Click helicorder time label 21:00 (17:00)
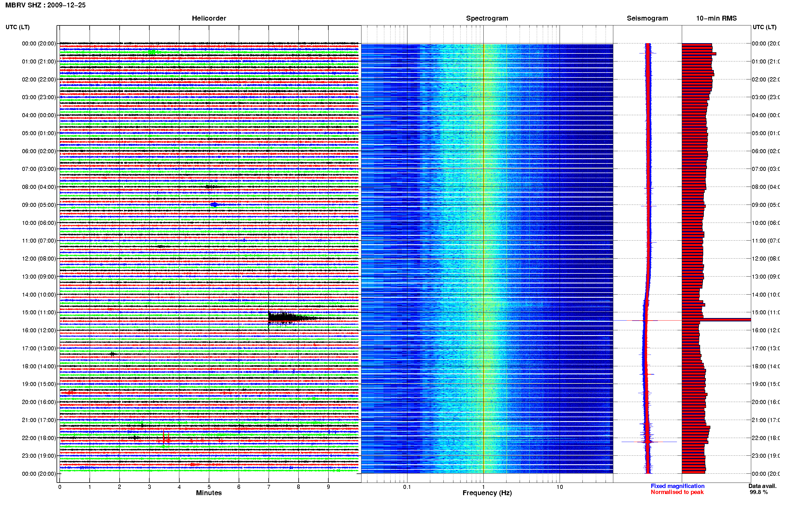 click(x=39, y=420)
